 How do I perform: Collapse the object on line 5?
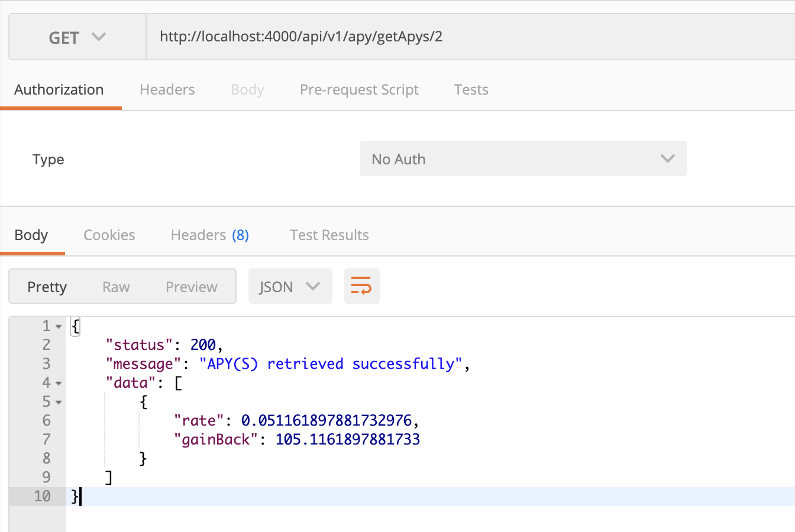(58, 401)
